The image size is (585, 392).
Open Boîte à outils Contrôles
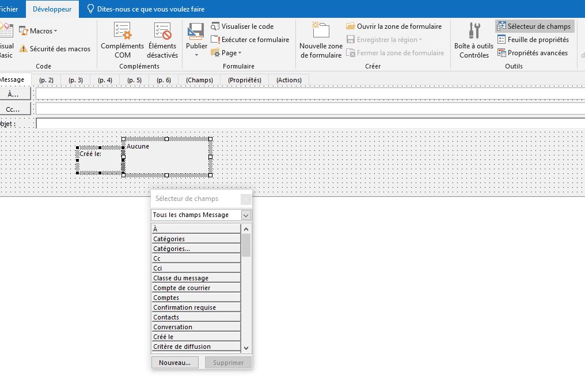[x=474, y=40]
